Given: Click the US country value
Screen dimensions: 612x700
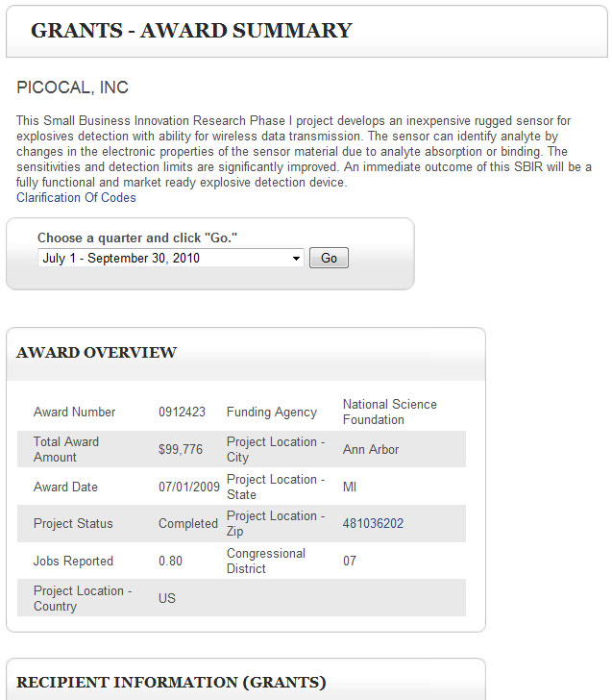Looking at the screenshot, I should 167,598.
